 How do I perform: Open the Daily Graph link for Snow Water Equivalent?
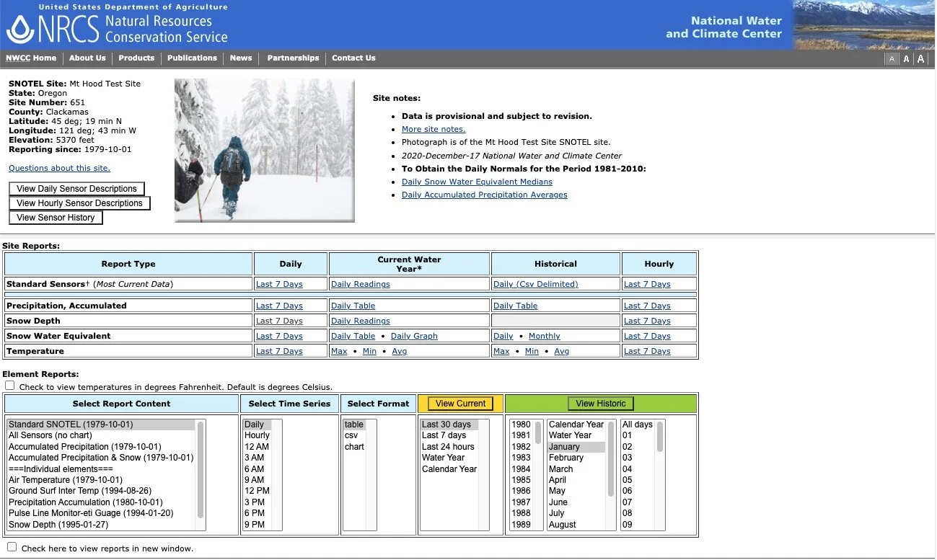point(414,336)
